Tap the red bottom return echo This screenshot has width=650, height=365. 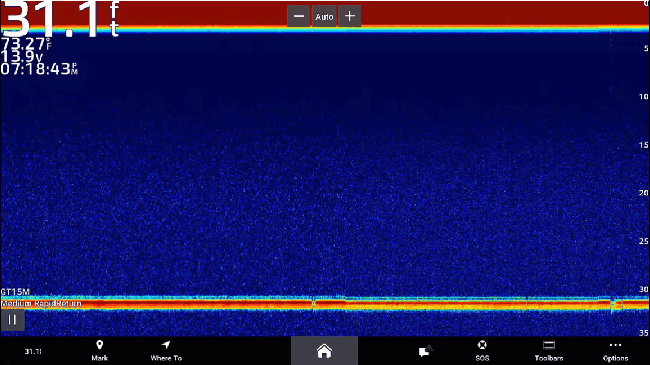[x=324, y=305]
